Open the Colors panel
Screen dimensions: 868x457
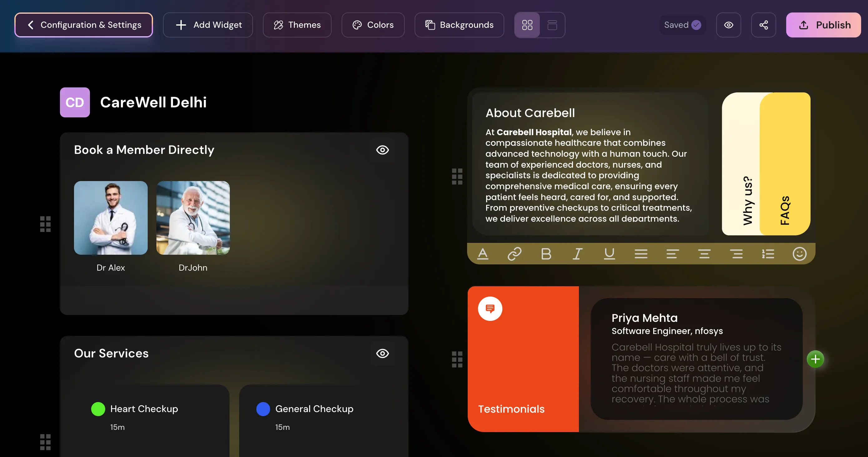[373, 25]
